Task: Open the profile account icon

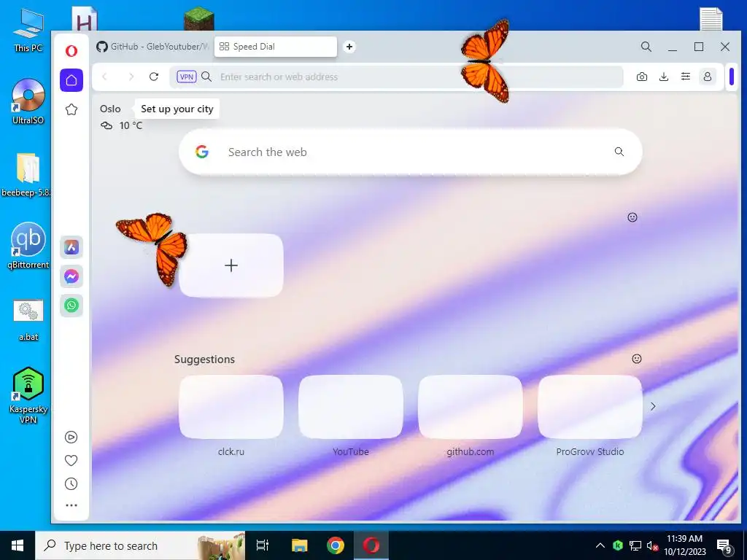Action: point(708,77)
